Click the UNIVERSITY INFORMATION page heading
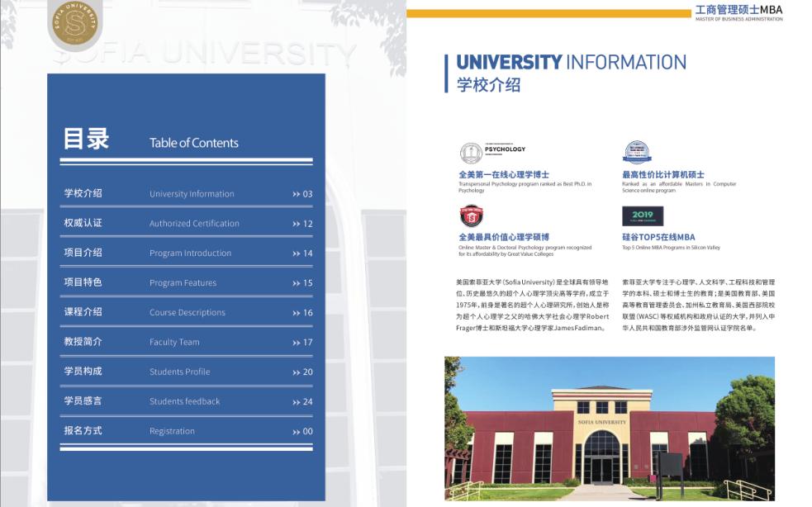The height and width of the screenshot is (507, 812). [x=571, y=62]
